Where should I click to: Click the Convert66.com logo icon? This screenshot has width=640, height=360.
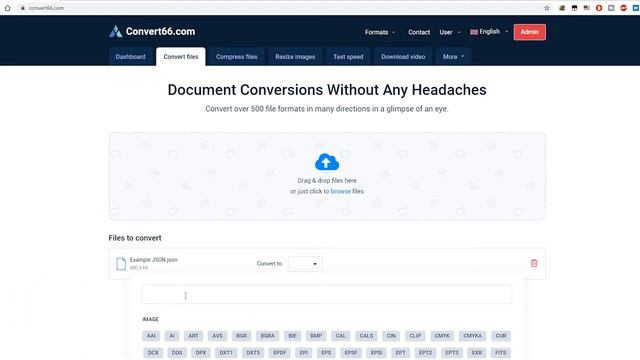coord(116,31)
